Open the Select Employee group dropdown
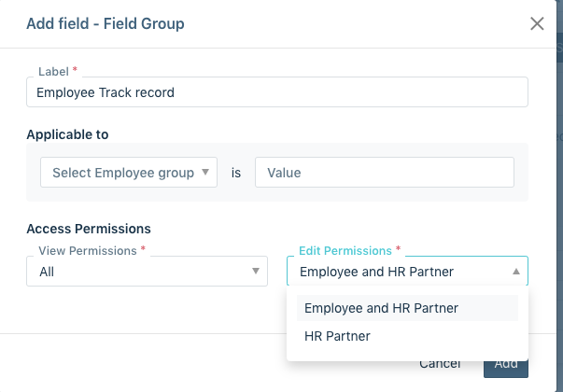The image size is (563, 392). pos(129,173)
